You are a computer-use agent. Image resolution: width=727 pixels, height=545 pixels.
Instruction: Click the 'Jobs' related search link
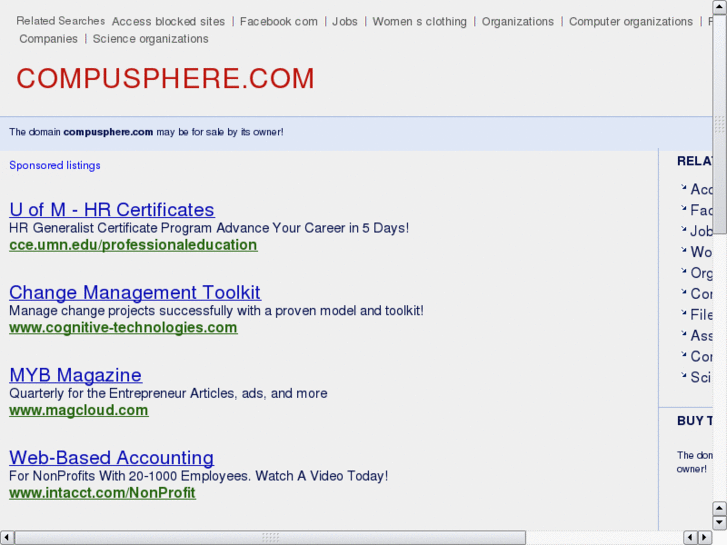345,22
